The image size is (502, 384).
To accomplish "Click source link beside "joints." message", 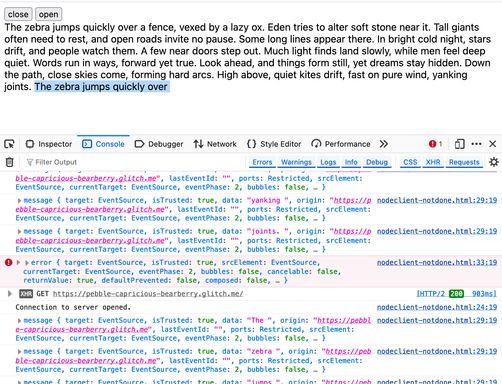I will tap(437, 231).
